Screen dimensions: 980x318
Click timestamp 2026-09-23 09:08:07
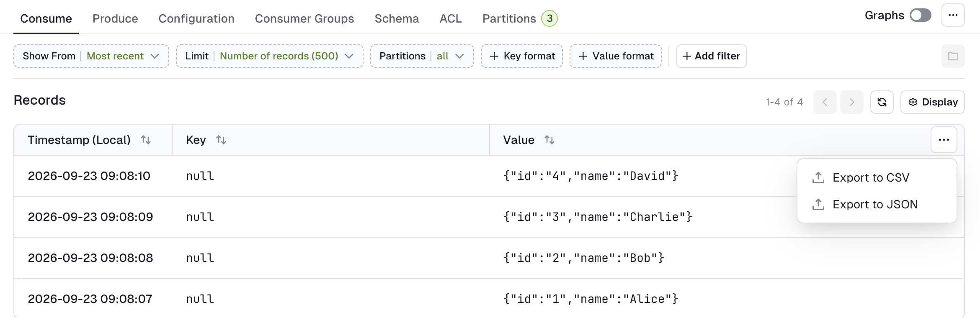90,299
